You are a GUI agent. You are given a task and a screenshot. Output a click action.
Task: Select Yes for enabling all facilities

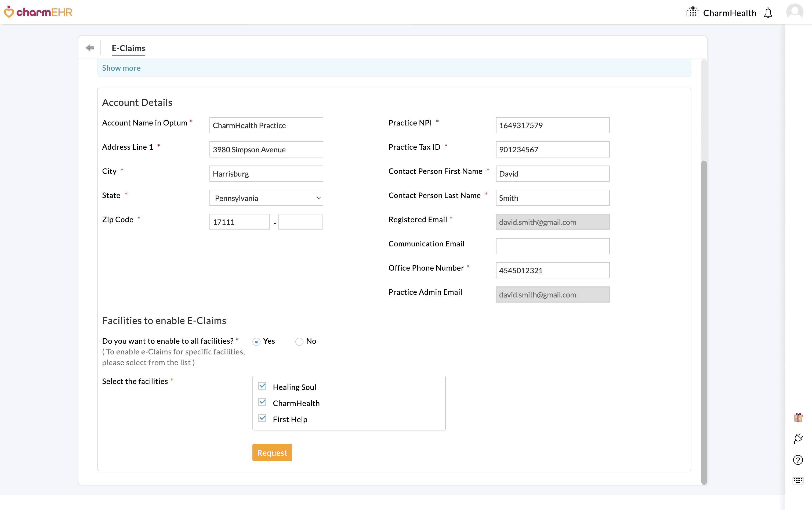pyautogui.click(x=256, y=342)
